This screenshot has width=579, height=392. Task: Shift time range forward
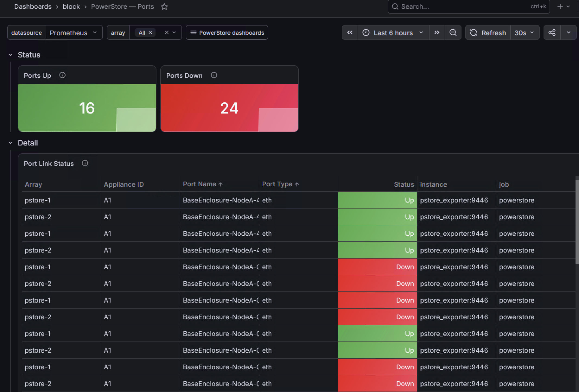click(x=437, y=33)
